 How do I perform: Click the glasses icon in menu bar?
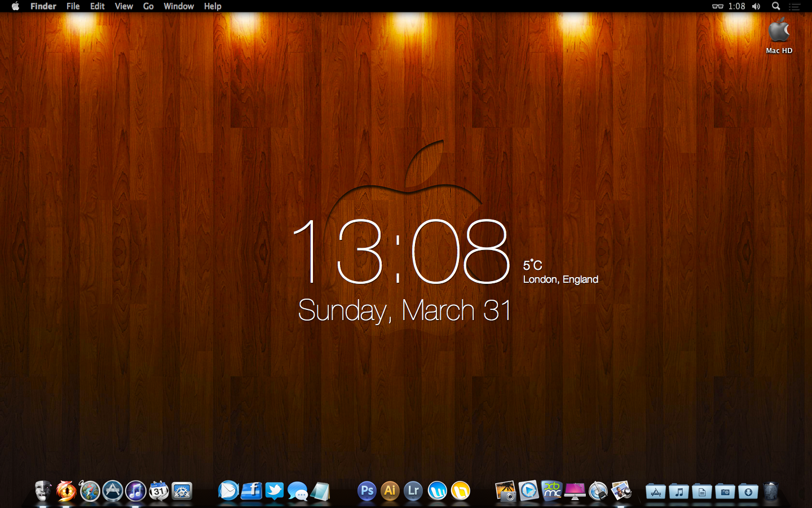(717, 6)
